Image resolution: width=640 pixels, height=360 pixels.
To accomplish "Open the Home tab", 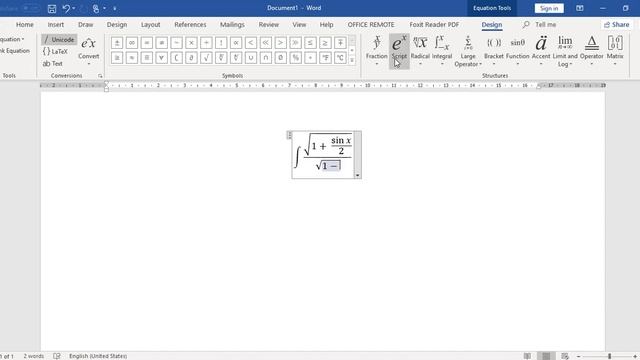I will coord(25,25).
